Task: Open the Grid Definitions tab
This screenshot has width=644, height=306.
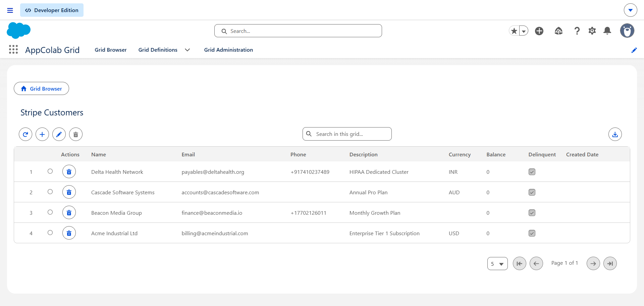Action: tap(158, 50)
